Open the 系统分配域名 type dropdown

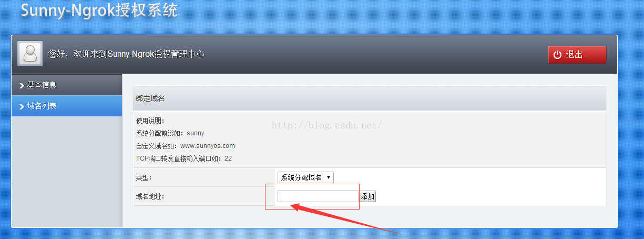(x=305, y=177)
